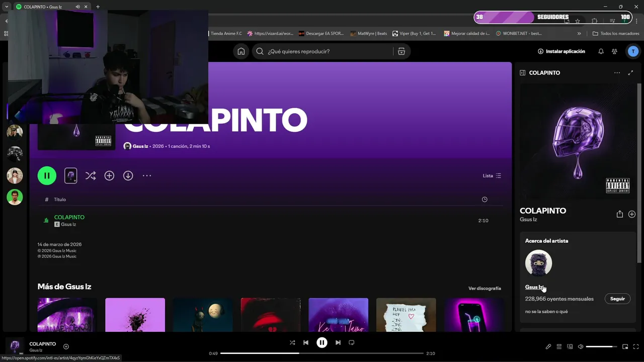Open 'Descargar EA SPOR...' bookmark
Viewport: 644px width, 362px height.
pos(321,34)
